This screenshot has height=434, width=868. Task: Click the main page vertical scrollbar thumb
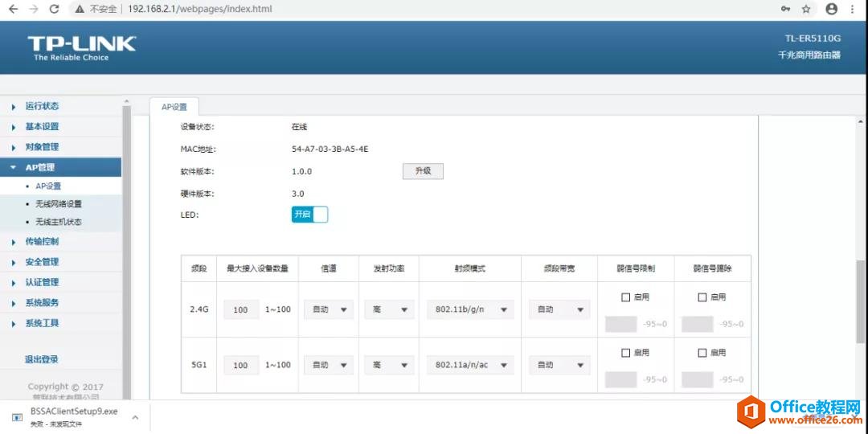point(860,301)
